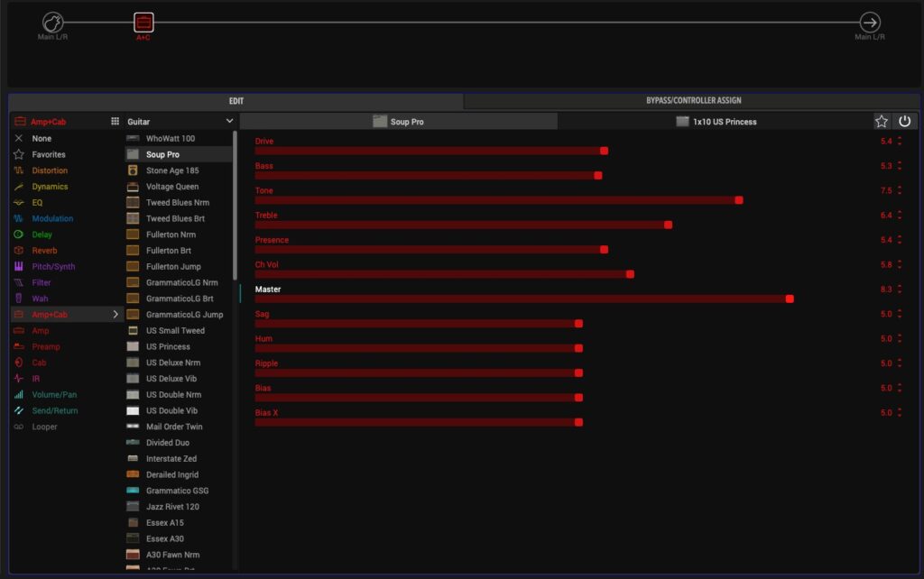Expand the Amp+Cab category chevron
Viewport: 924px width, 579px height.
pyautogui.click(x=115, y=315)
